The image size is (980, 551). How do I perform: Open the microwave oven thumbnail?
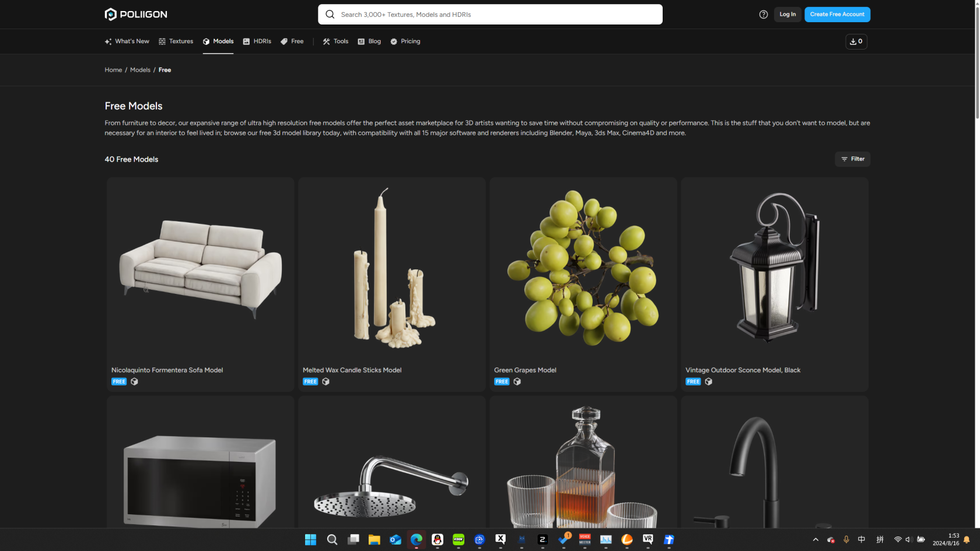201,462
